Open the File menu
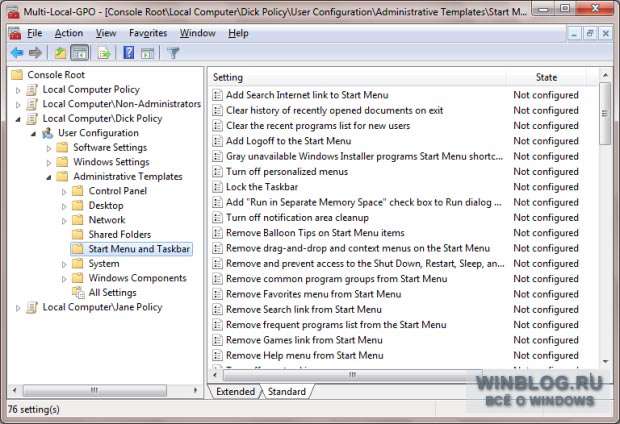Screen dimensions: 620x424 (34, 33)
